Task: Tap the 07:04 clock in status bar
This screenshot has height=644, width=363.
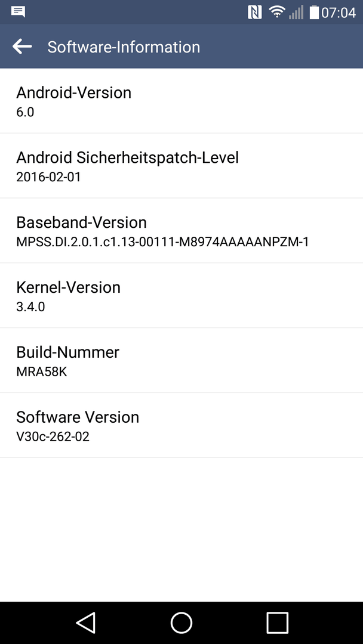Action: 339,13
